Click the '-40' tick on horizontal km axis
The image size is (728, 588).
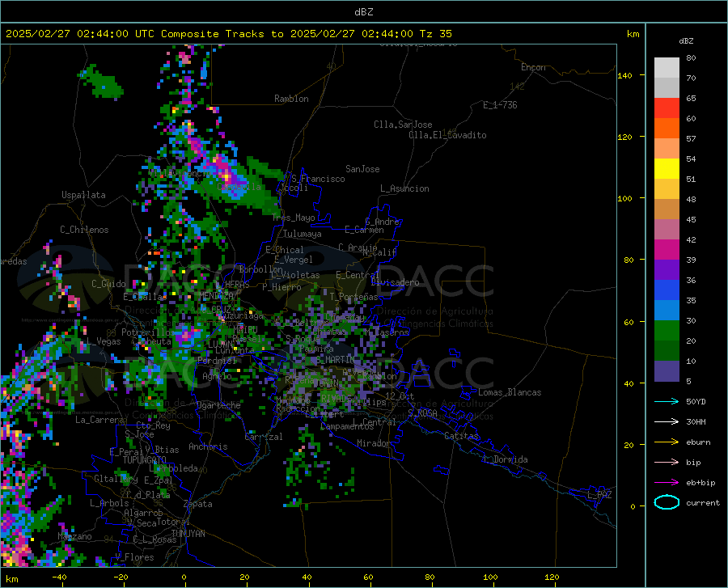pos(58,577)
